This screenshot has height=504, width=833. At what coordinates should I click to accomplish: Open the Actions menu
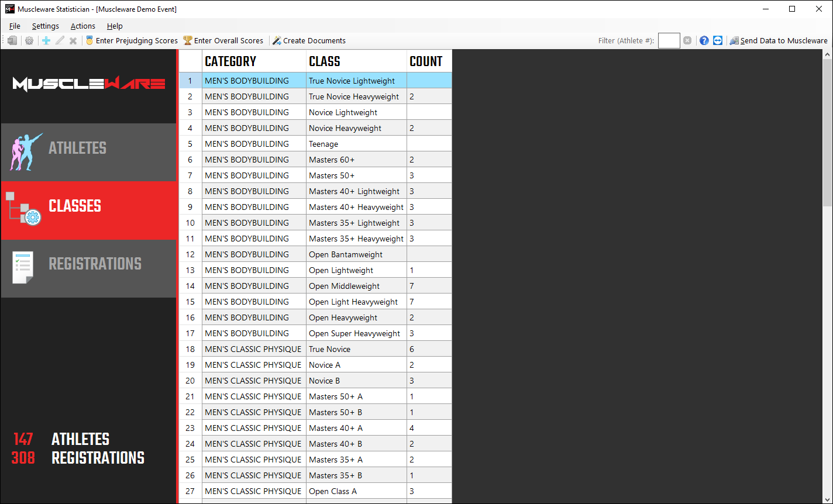coord(82,26)
